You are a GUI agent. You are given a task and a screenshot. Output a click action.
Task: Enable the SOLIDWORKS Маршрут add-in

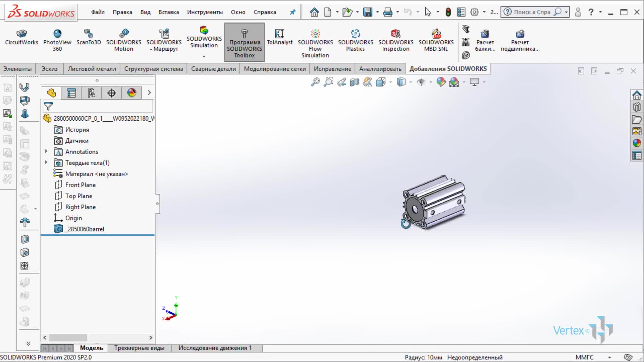164,40
